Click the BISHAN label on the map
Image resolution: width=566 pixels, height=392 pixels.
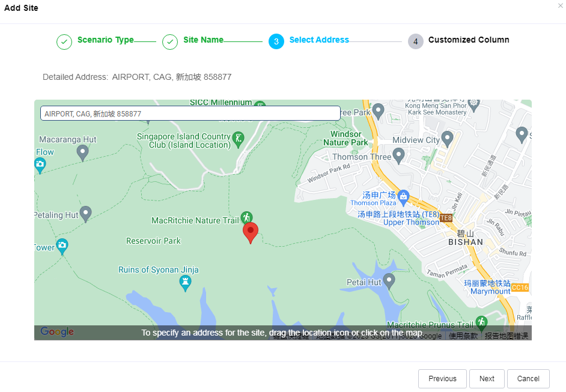pyautogui.click(x=466, y=242)
